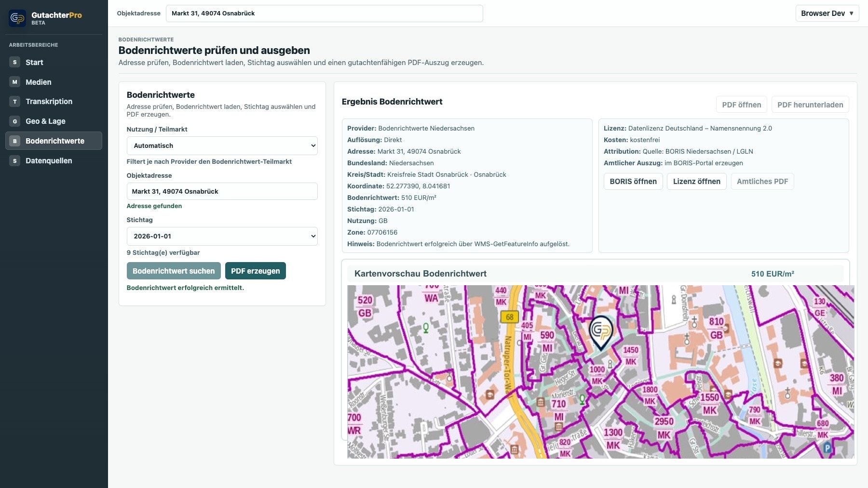
Task: Click the 1300 MK zone label on map
Action: point(613,439)
